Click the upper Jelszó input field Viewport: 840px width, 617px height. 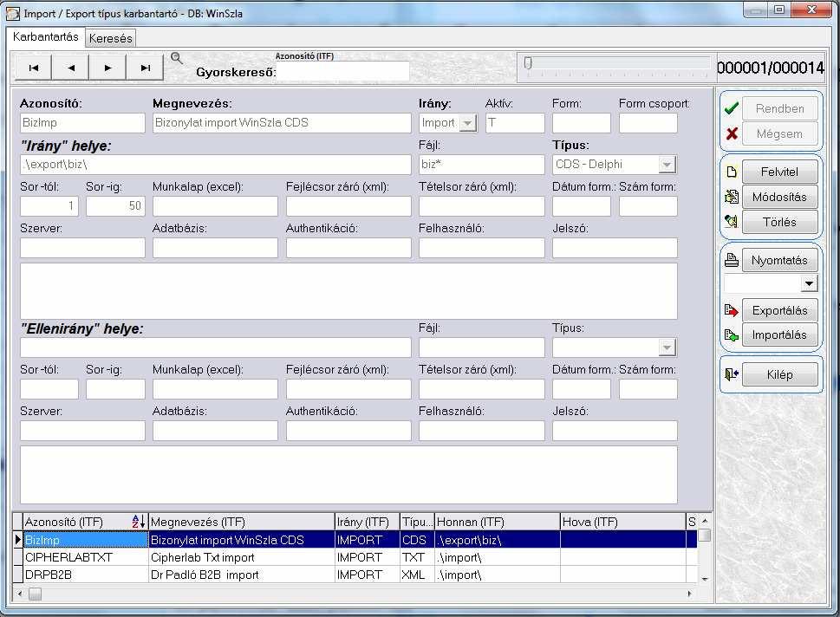tap(615, 248)
